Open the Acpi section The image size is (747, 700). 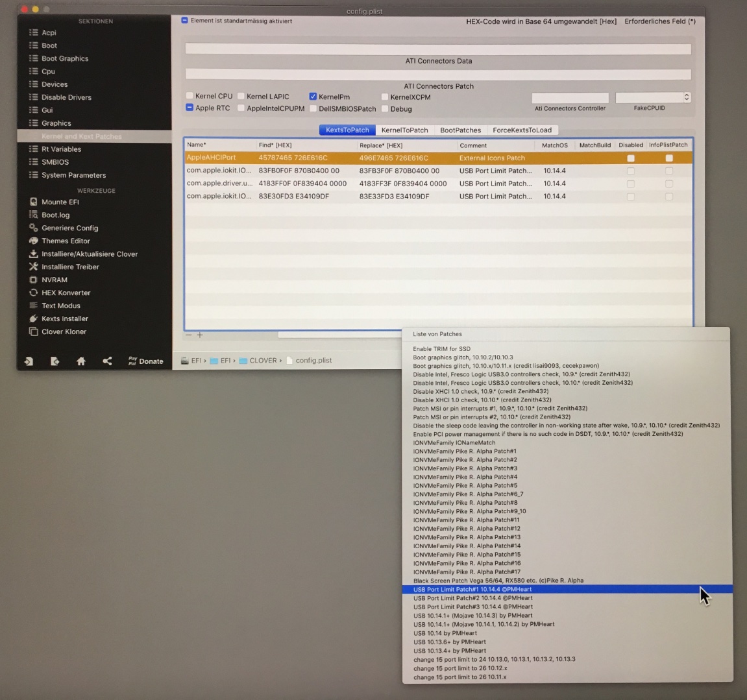[49, 32]
